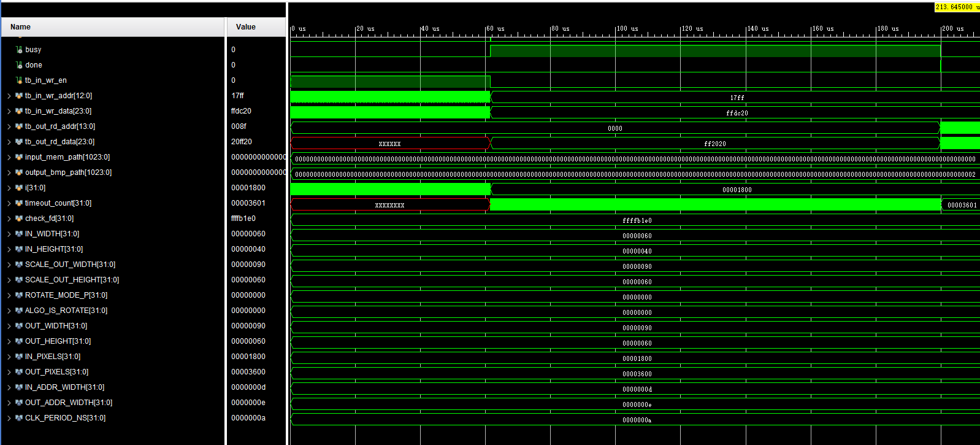The height and width of the screenshot is (445, 980).
Task: Select the i[31:0] signal name
Action: pos(35,188)
